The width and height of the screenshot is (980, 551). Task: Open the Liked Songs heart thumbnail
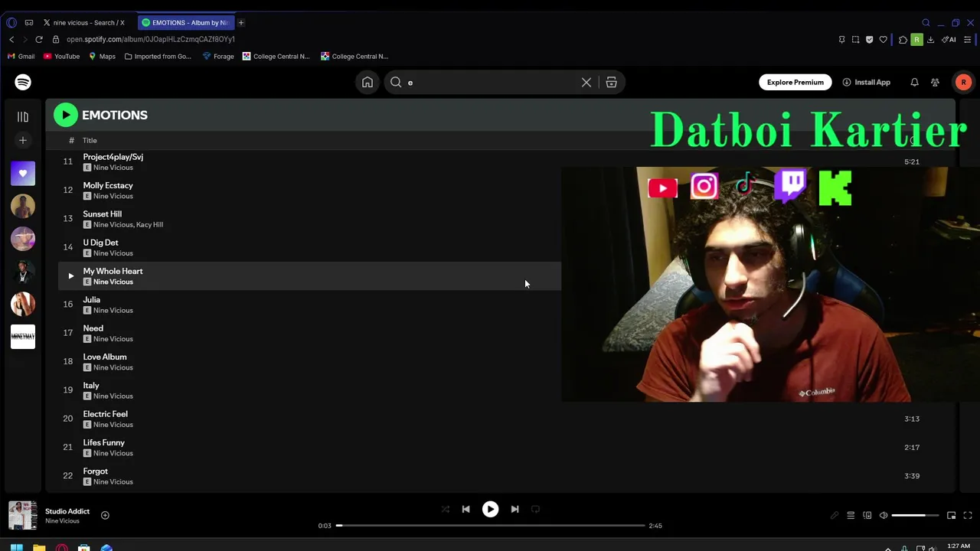[23, 174]
